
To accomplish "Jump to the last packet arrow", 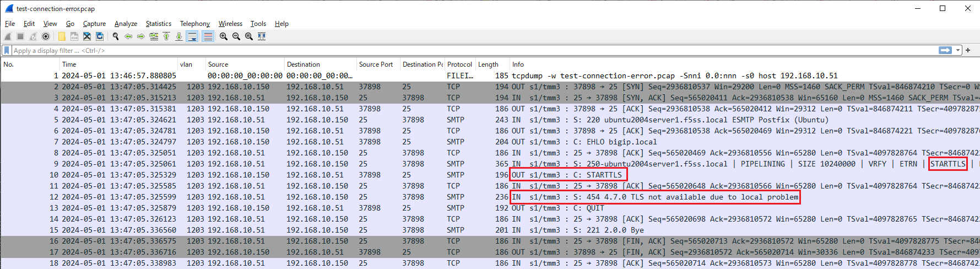I will 179,36.
